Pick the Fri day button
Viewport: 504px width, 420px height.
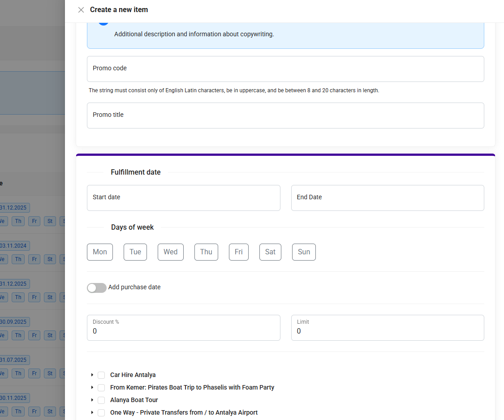(239, 252)
